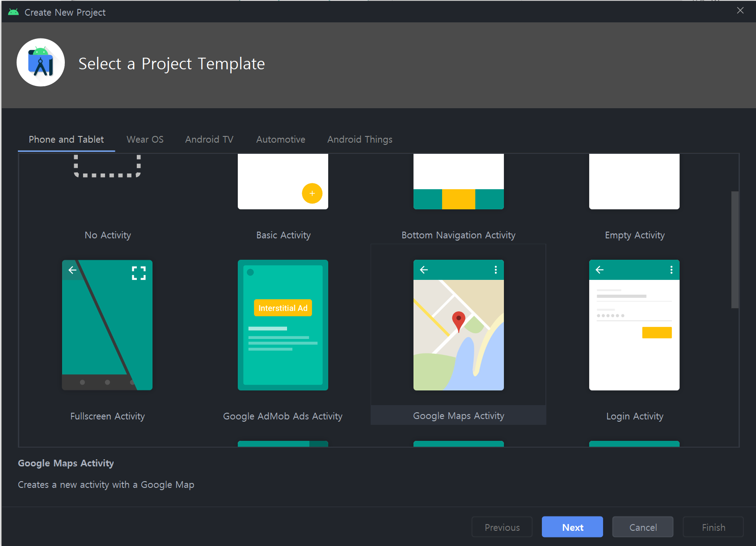756x546 pixels.
Task: Click the Next button
Action: pyautogui.click(x=572, y=527)
